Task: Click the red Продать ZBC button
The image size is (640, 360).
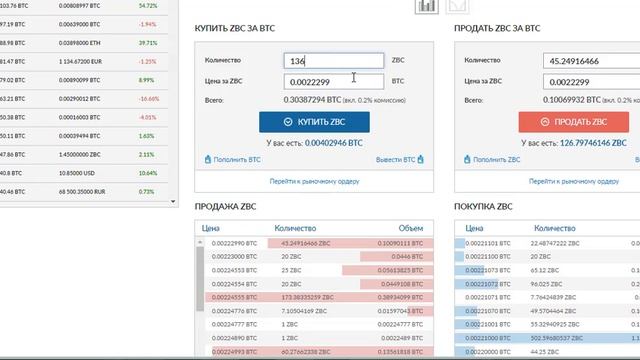Action: pyautogui.click(x=574, y=122)
